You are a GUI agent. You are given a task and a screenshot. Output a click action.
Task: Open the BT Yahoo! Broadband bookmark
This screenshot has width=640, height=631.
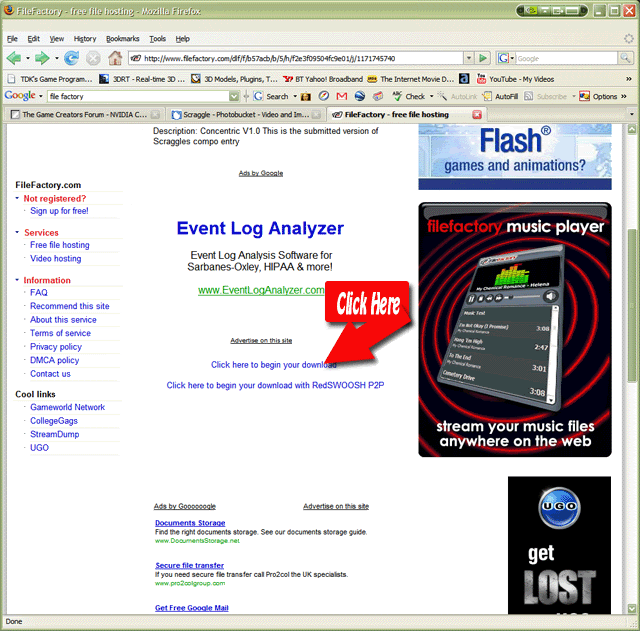click(323, 79)
